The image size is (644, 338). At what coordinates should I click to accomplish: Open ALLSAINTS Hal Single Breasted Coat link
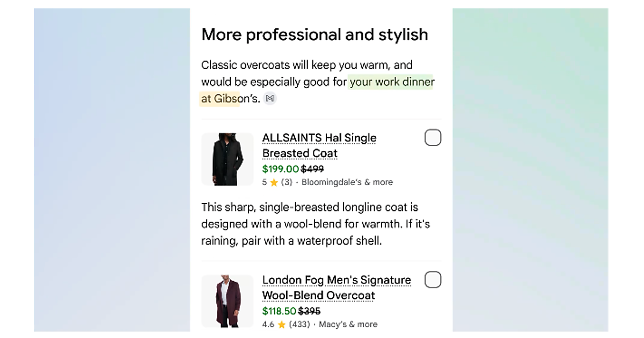click(319, 145)
